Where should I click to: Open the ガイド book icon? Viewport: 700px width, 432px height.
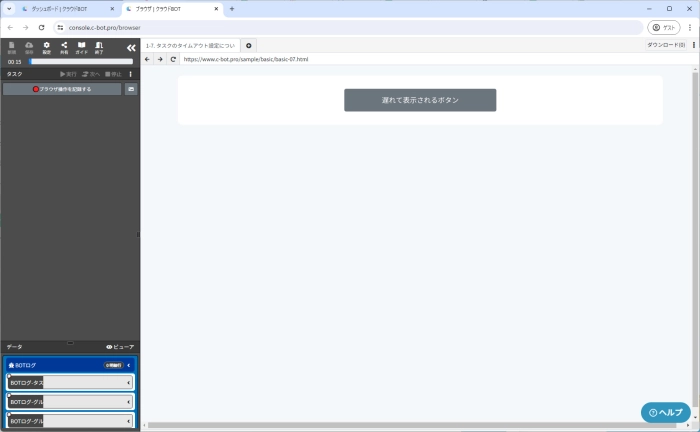81,47
